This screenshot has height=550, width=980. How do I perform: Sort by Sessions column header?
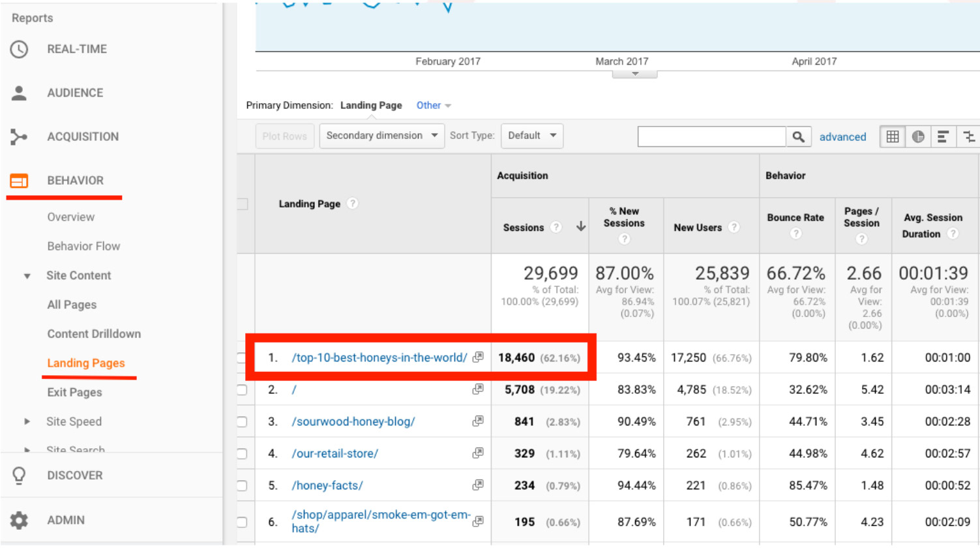[523, 228]
